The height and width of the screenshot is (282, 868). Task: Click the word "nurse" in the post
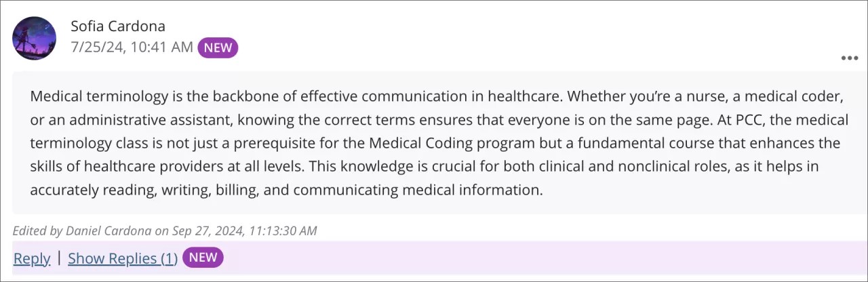coord(705,96)
